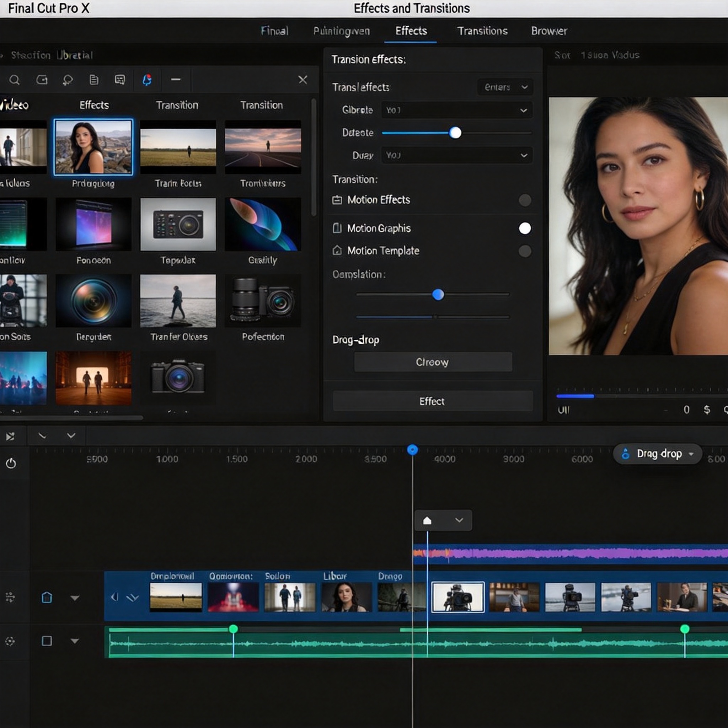Image resolution: width=728 pixels, height=728 pixels.
Task: Click the Clreow button
Action: [x=433, y=362]
